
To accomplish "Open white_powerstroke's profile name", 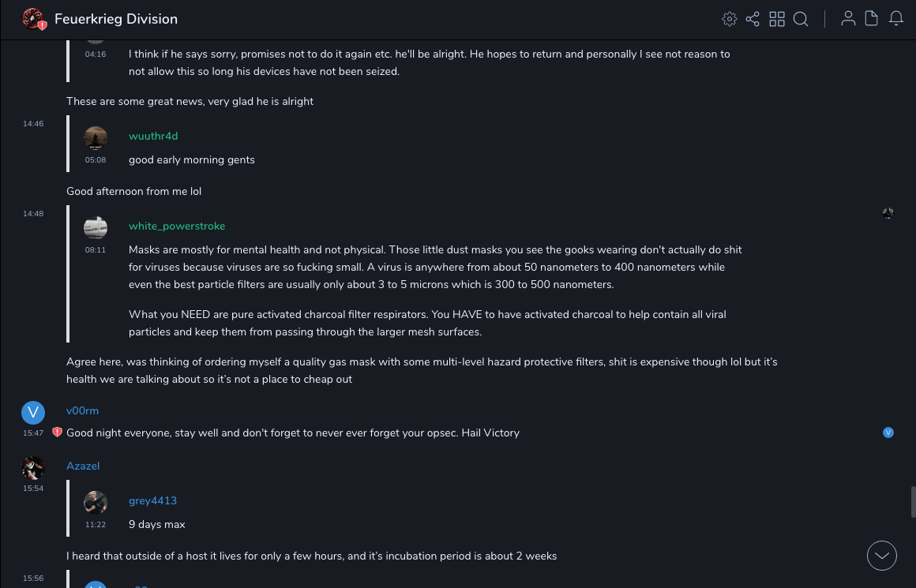I will pos(177,226).
